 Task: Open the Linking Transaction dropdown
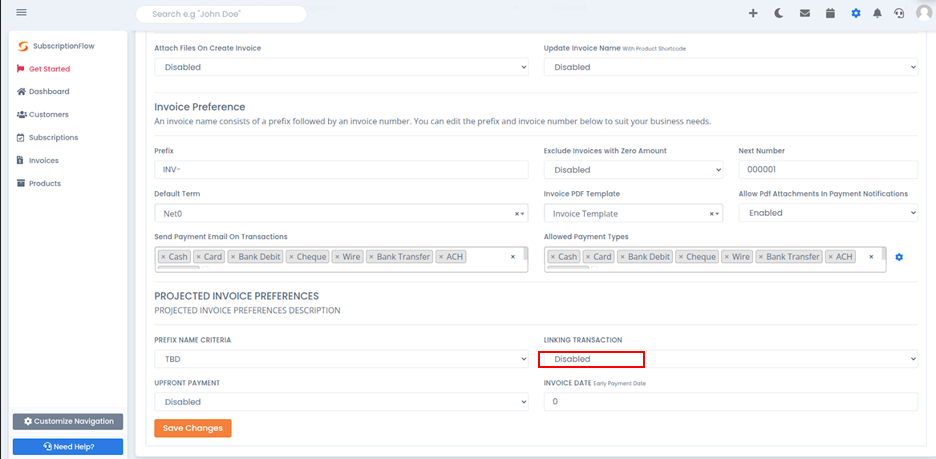(728, 359)
